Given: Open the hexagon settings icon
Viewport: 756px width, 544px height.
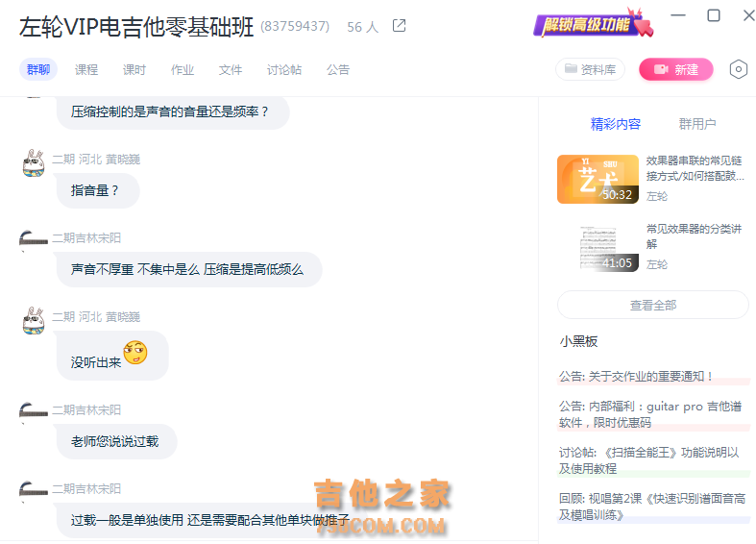Looking at the screenshot, I should pos(738,69).
